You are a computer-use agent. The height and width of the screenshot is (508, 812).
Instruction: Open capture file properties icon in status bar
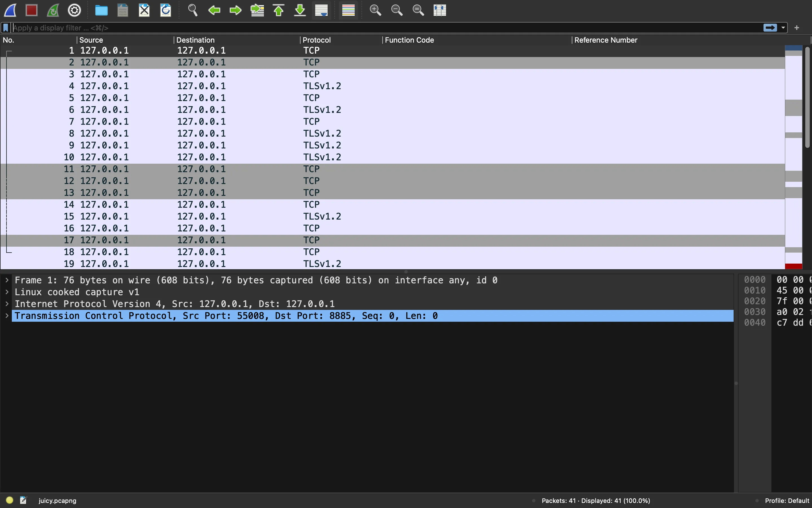tap(23, 500)
